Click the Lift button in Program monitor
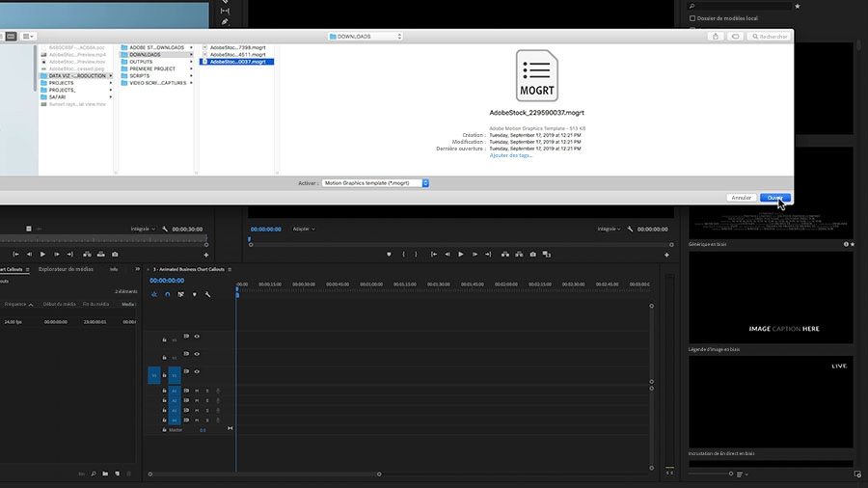This screenshot has height=488, width=868. pyautogui.click(x=504, y=255)
